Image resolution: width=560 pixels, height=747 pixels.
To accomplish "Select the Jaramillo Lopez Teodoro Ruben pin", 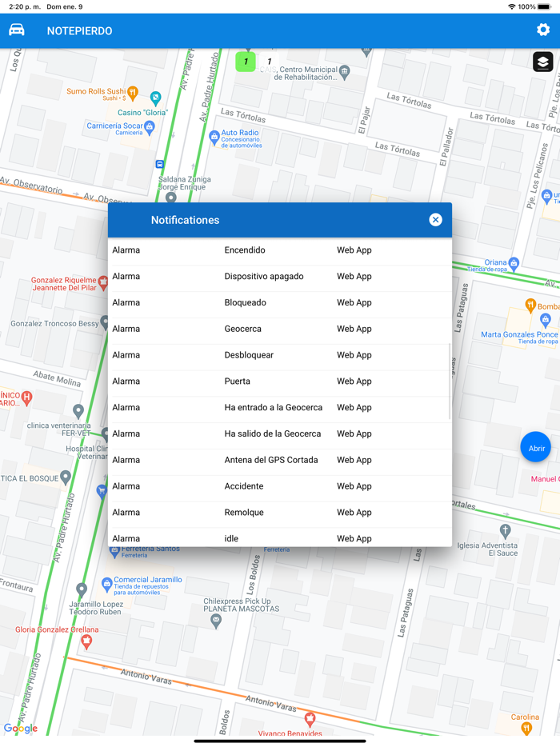I will tap(82, 590).
